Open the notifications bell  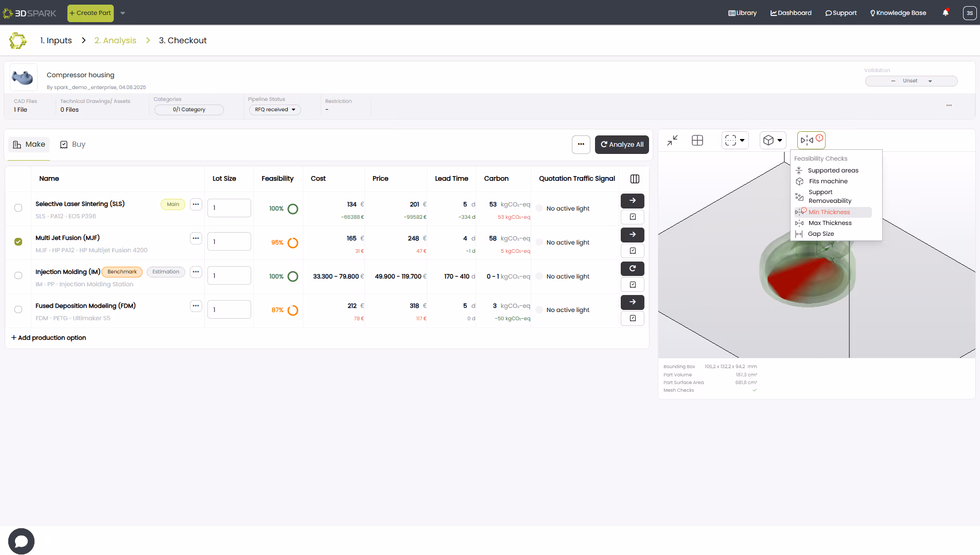click(946, 13)
